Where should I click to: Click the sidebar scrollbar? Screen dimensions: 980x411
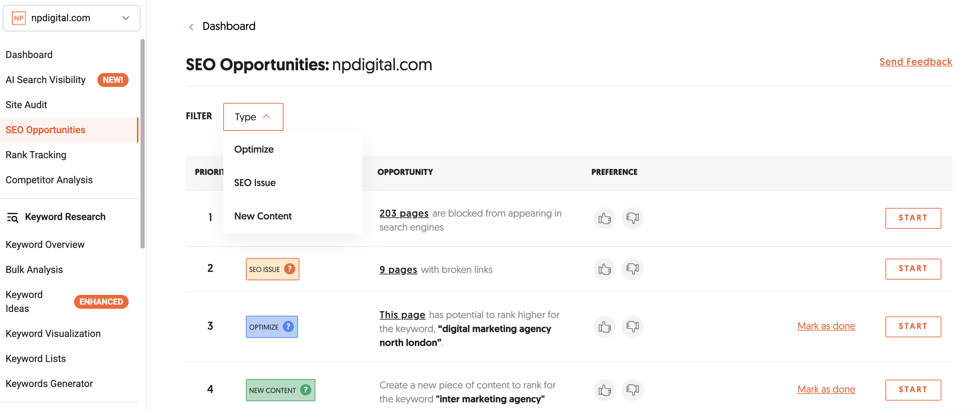click(143, 144)
